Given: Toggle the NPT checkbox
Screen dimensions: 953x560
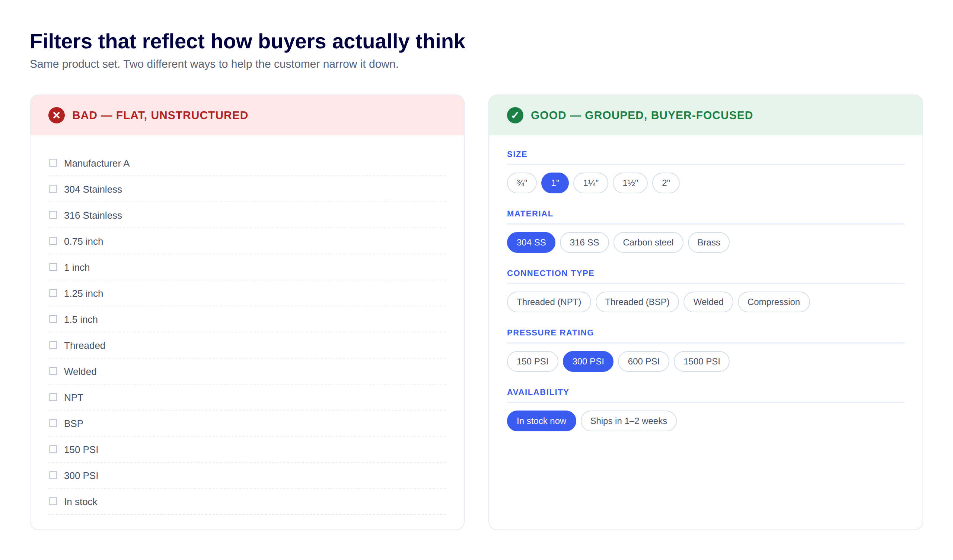Looking at the screenshot, I should point(53,397).
